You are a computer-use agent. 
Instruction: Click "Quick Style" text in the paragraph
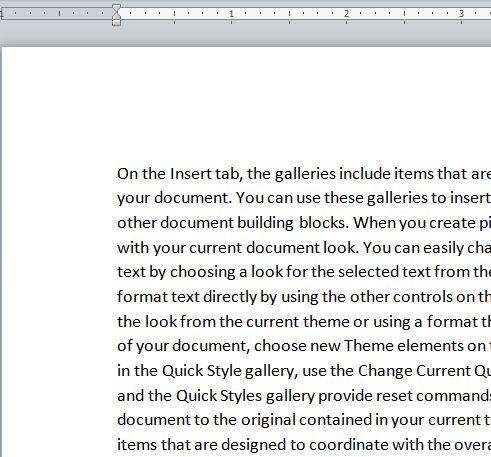pyautogui.click(x=202, y=371)
